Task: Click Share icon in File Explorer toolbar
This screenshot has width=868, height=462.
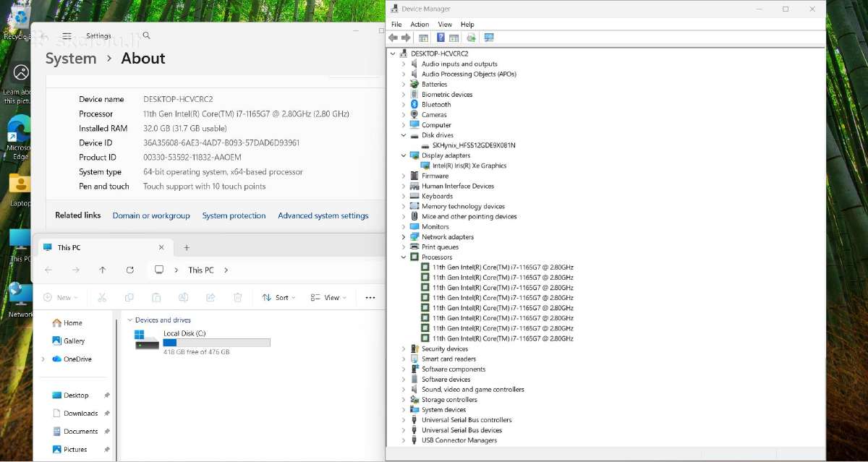Action: [x=210, y=297]
